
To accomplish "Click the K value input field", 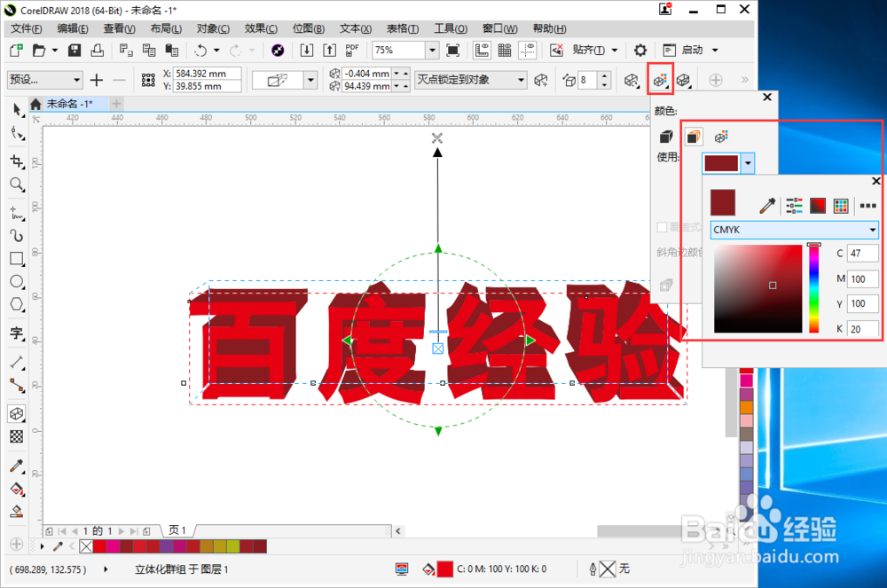I will point(863,329).
